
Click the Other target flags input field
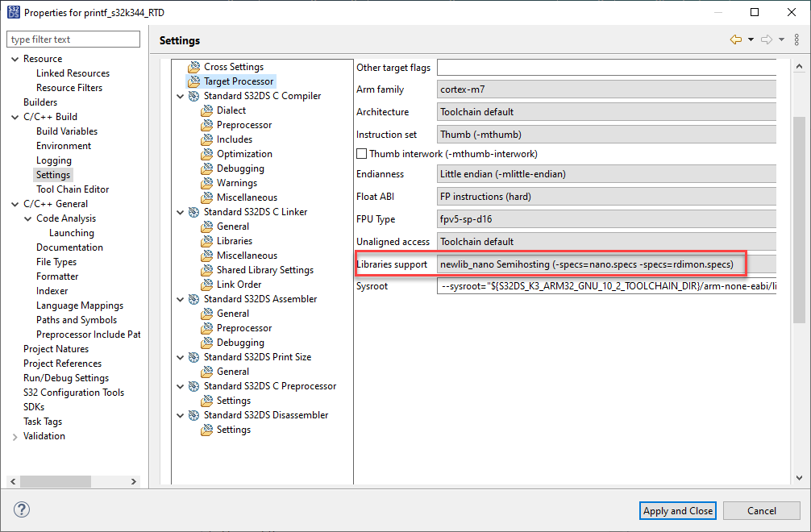coord(606,67)
